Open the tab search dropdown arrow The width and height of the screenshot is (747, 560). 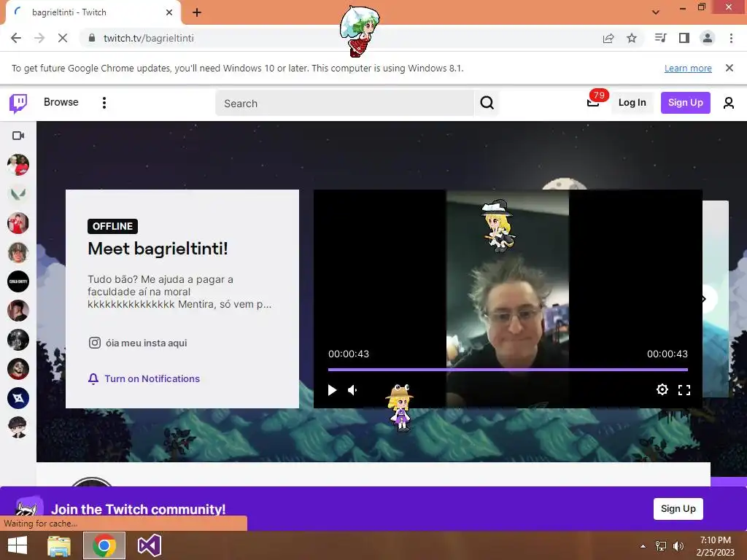[656, 12]
